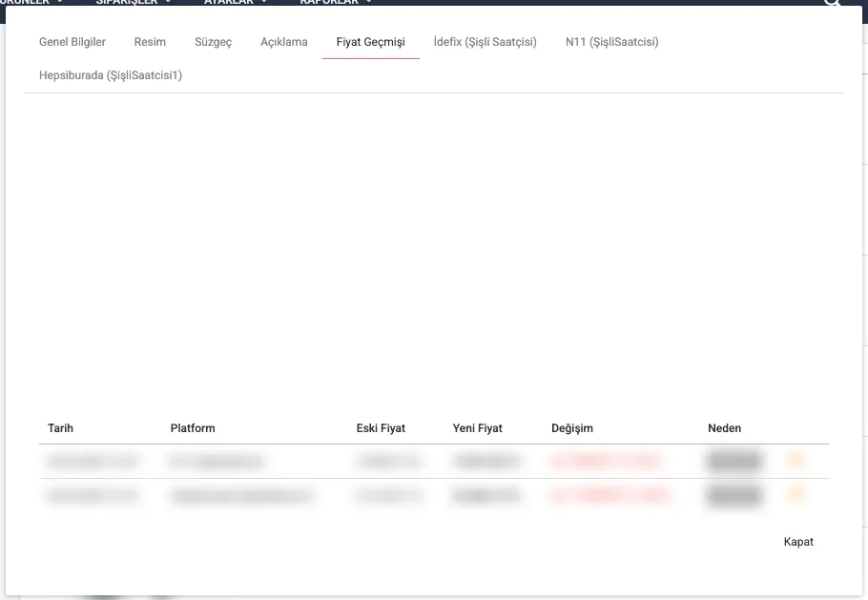Open the İdefix (Şişli Saatçisi) tab
Image resolution: width=868 pixels, height=600 pixels.
coord(485,42)
